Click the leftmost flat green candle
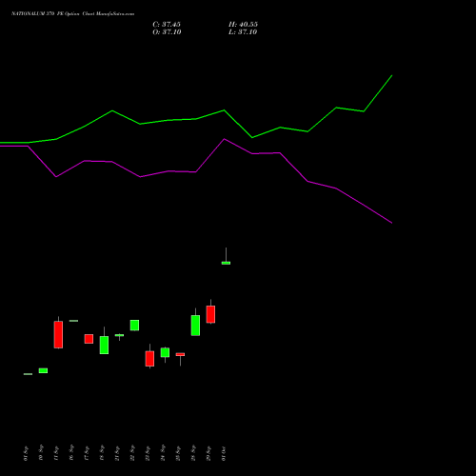Viewport: 476px width, 476px height. pos(28,374)
